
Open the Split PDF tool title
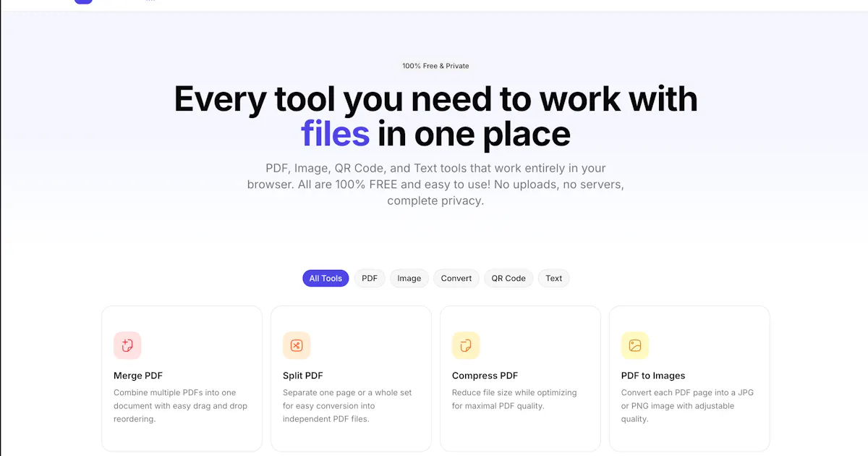click(x=303, y=376)
